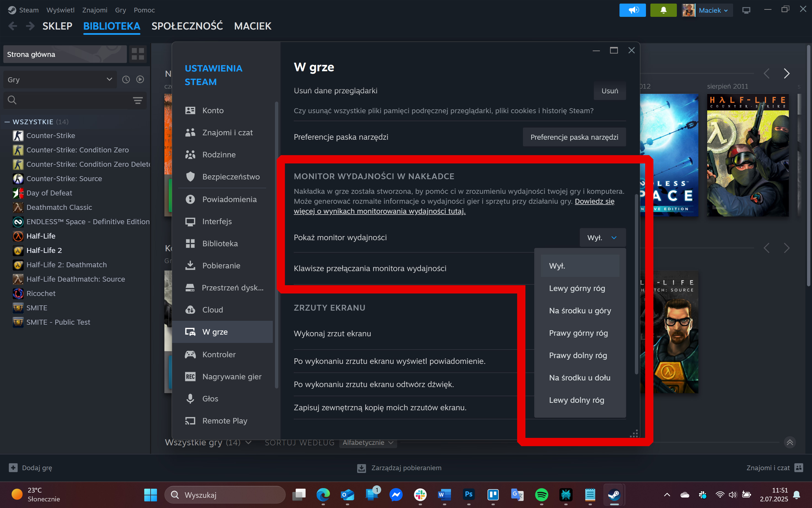Viewport: 812px width, 508px height.
Task: Collapse the WSZYSTKIE games category
Action: (7, 122)
